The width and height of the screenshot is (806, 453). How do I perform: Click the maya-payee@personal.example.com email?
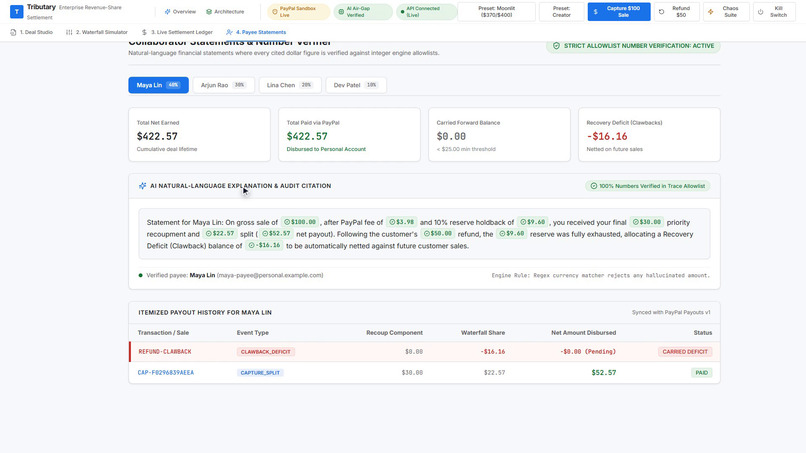click(x=270, y=275)
